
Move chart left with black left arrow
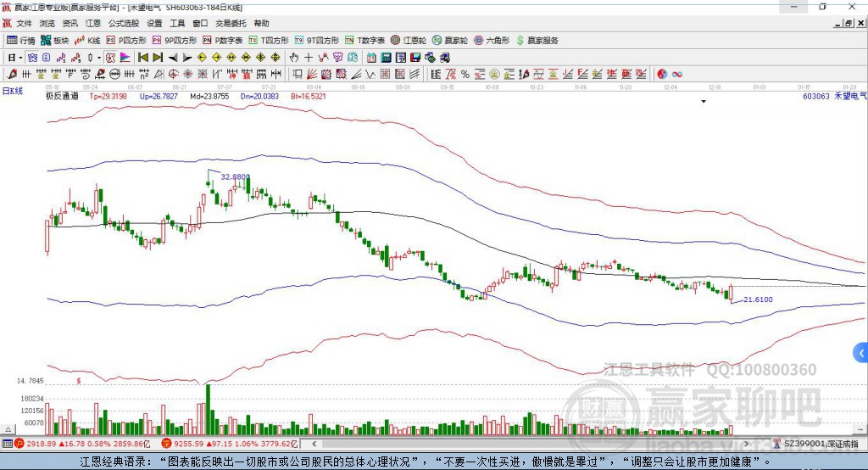(x=173, y=58)
